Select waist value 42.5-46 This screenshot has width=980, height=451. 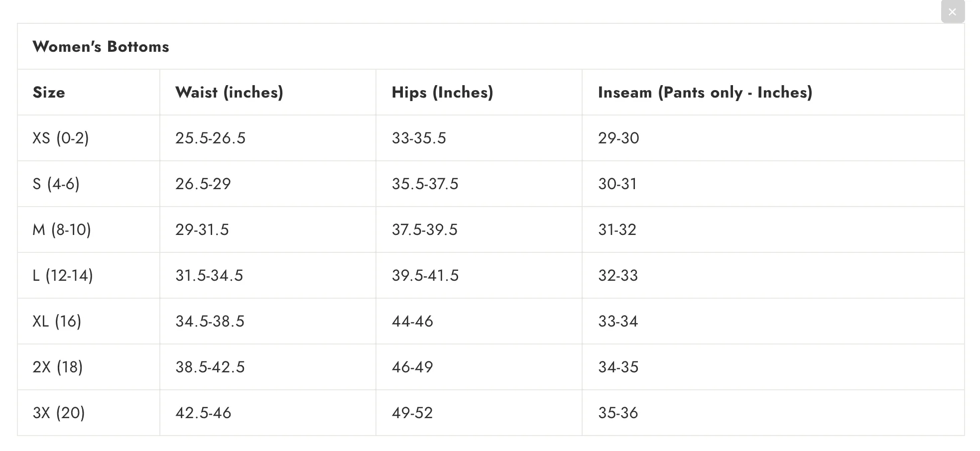pos(203,413)
